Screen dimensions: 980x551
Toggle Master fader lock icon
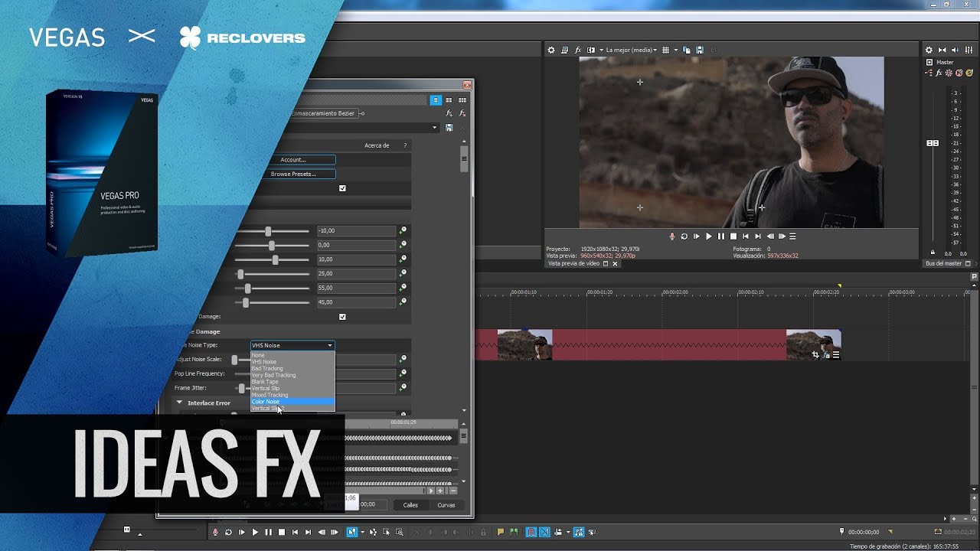[933, 252]
